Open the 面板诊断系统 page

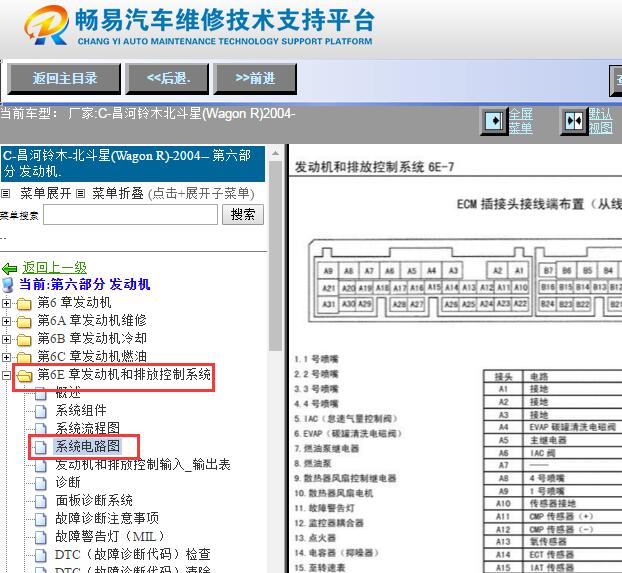(94, 501)
